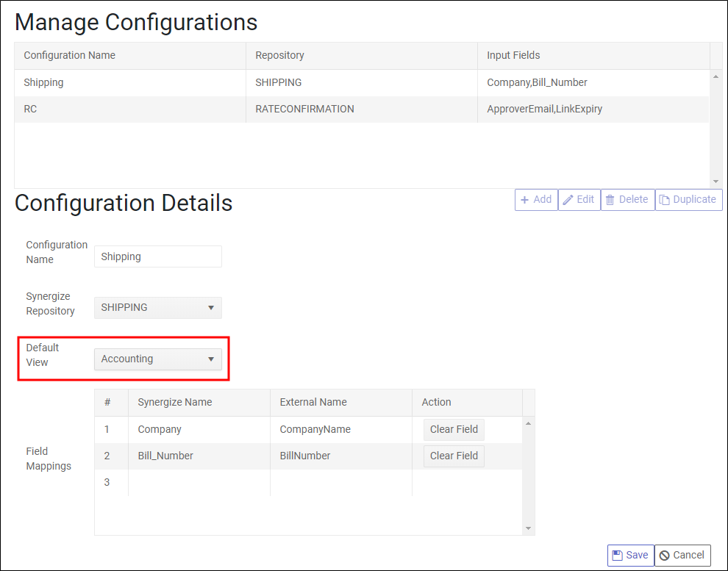Click the trash icon on the Delete button

(611, 199)
